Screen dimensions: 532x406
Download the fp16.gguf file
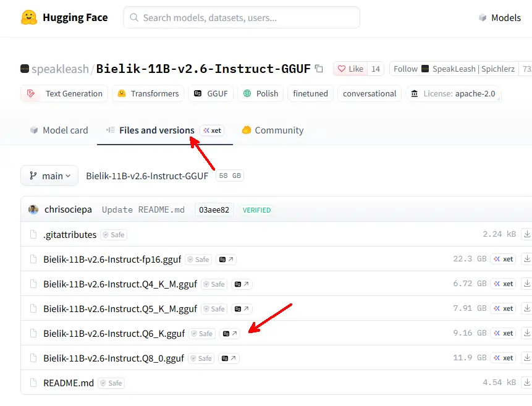pyautogui.click(x=526, y=259)
